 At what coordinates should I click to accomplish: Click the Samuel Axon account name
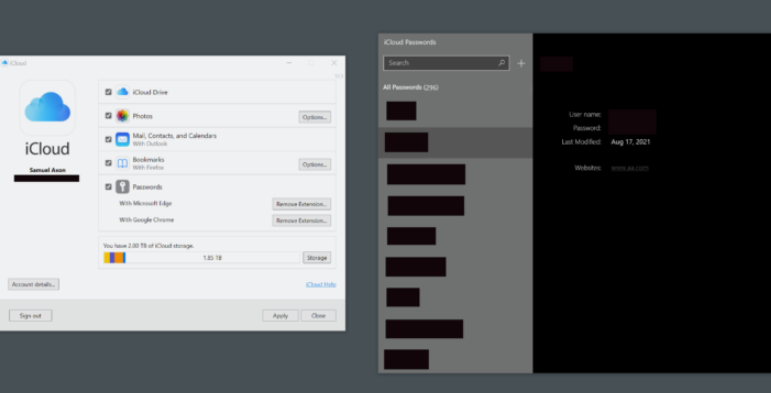[x=47, y=170]
